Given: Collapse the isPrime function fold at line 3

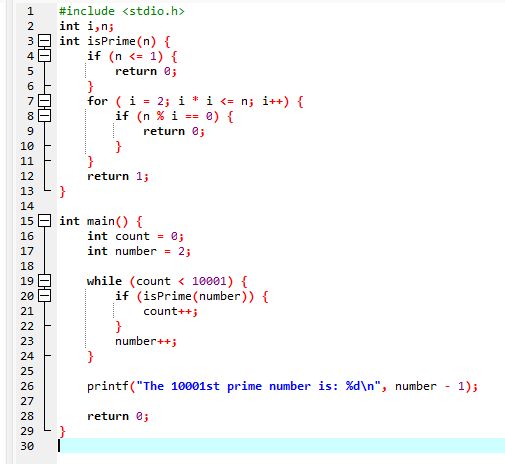Looking at the screenshot, I should click(x=44, y=41).
